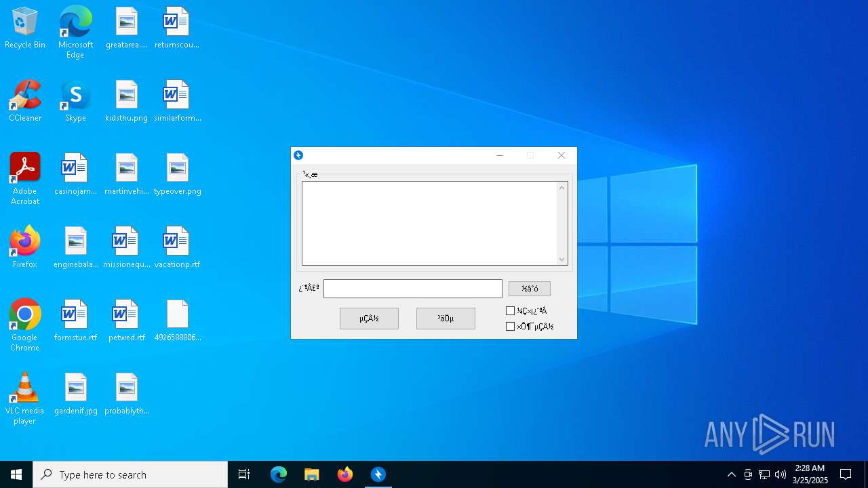
Task: Tick the upper checkbox in the dialog
Action: click(511, 311)
